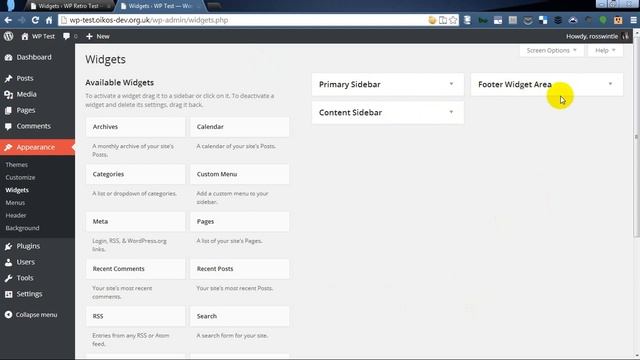Click Howdy, rosswintle account link
Viewport: 640px width, 360px height.
[592, 36]
